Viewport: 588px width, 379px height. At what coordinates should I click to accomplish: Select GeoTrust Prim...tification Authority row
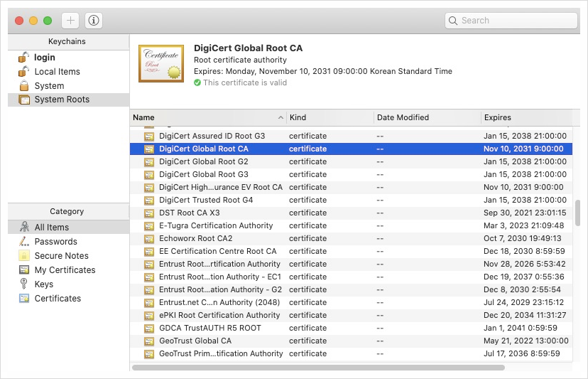[x=351, y=353]
